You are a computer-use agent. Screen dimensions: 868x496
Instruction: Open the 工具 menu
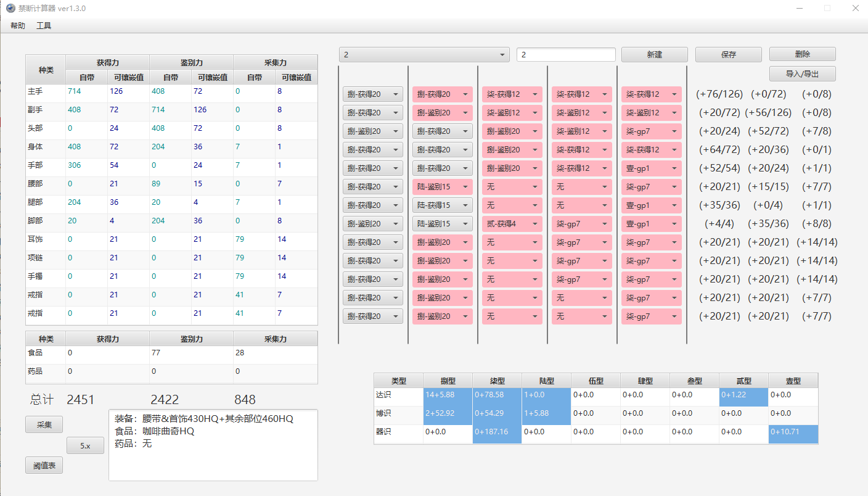[44, 26]
